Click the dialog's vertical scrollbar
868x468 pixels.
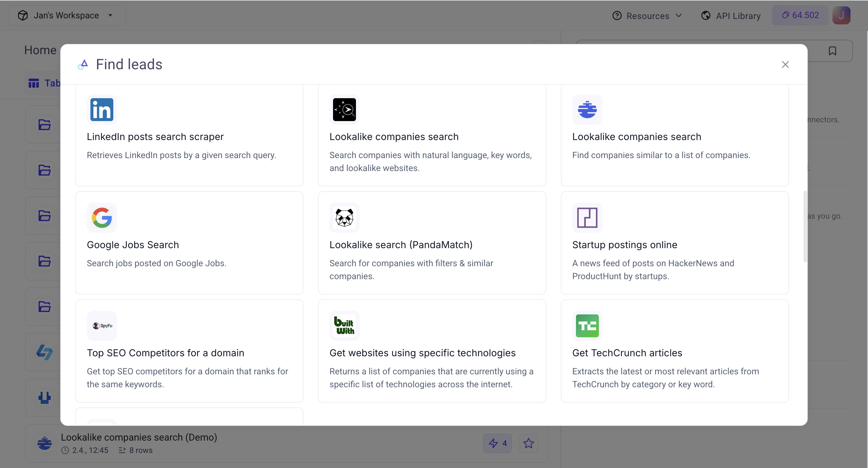coord(805,226)
